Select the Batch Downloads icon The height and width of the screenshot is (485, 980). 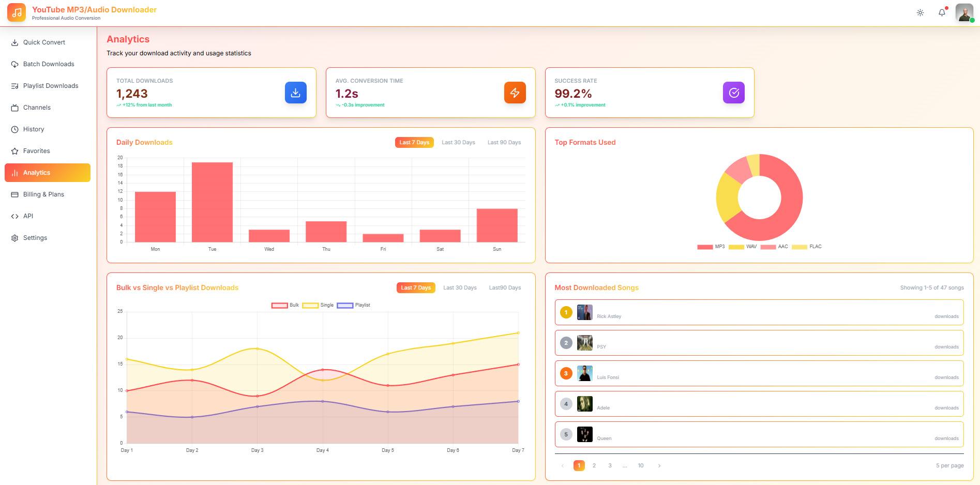pos(15,64)
